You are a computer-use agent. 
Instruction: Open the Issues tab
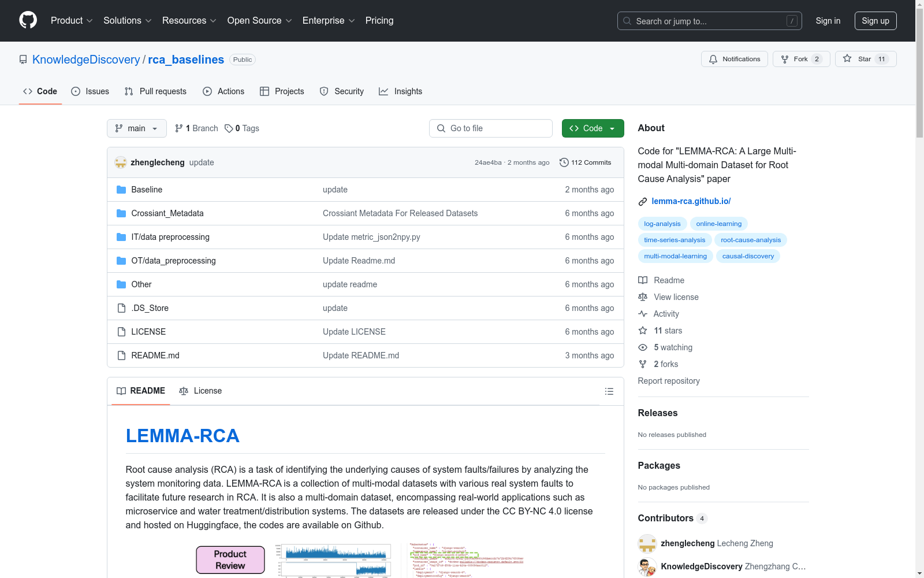pos(90,91)
